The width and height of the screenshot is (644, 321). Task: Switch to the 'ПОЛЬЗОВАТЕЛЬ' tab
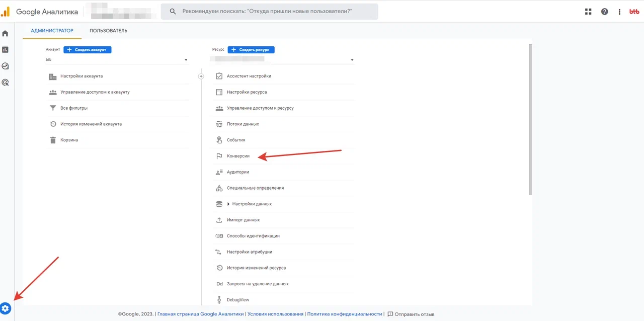pyautogui.click(x=108, y=31)
